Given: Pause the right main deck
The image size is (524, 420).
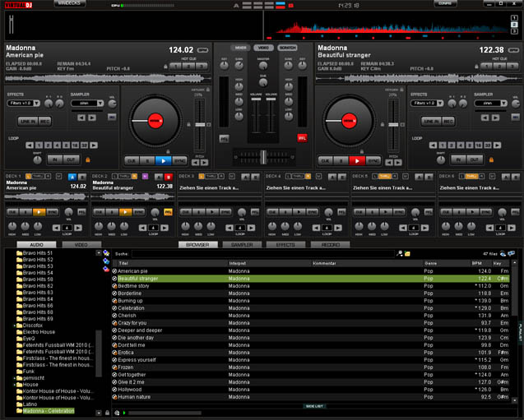Looking at the screenshot, I should coord(341,161).
